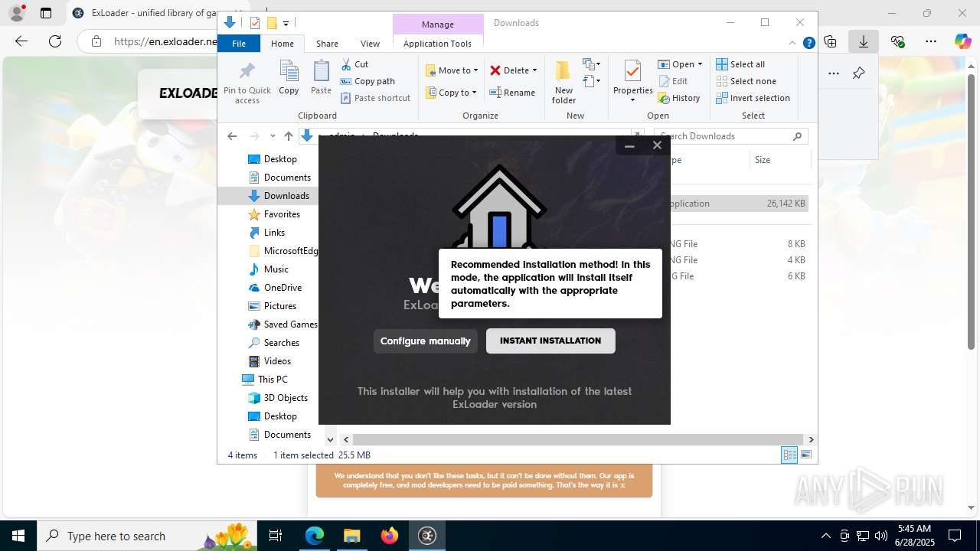Open the Move to dropdown
Viewport: 980px width, 551px height.
click(452, 70)
